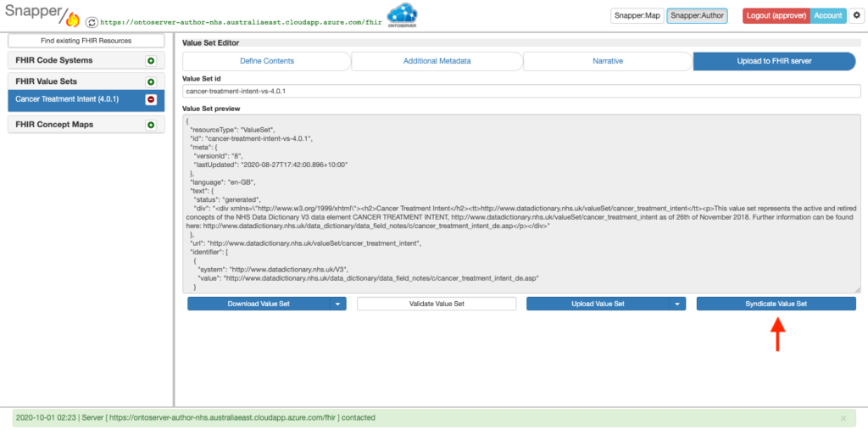The image size is (868, 447).
Task: Switch to Snapper:Map mode
Action: click(x=635, y=15)
